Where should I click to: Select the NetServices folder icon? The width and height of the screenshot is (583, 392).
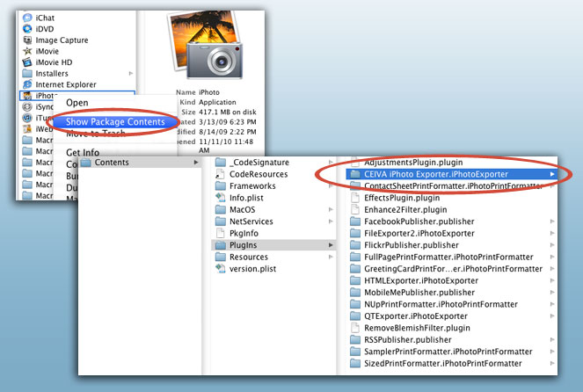(221, 221)
